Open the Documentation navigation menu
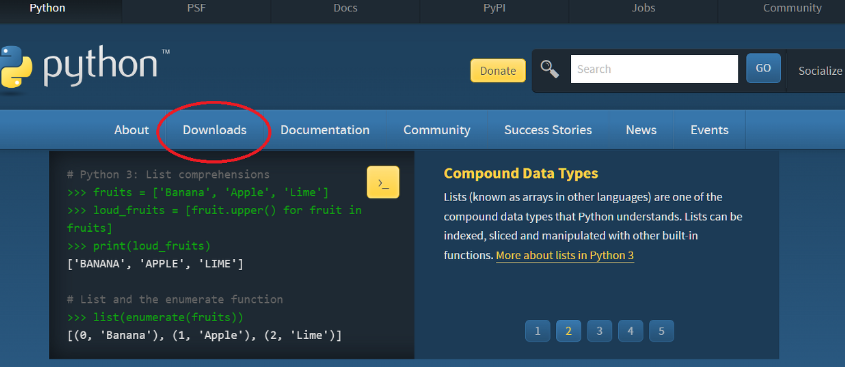845x367 pixels. [x=325, y=130]
